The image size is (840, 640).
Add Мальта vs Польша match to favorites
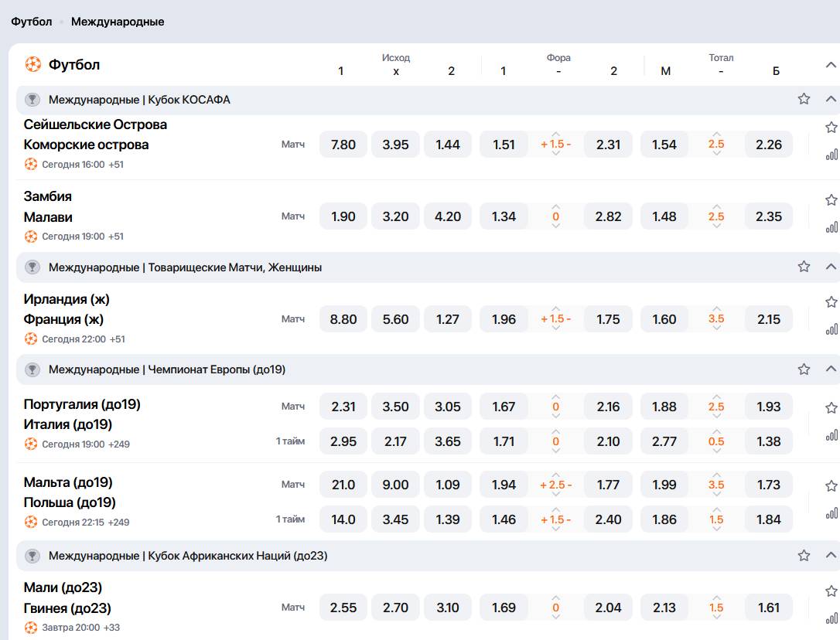click(x=831, y=485)
